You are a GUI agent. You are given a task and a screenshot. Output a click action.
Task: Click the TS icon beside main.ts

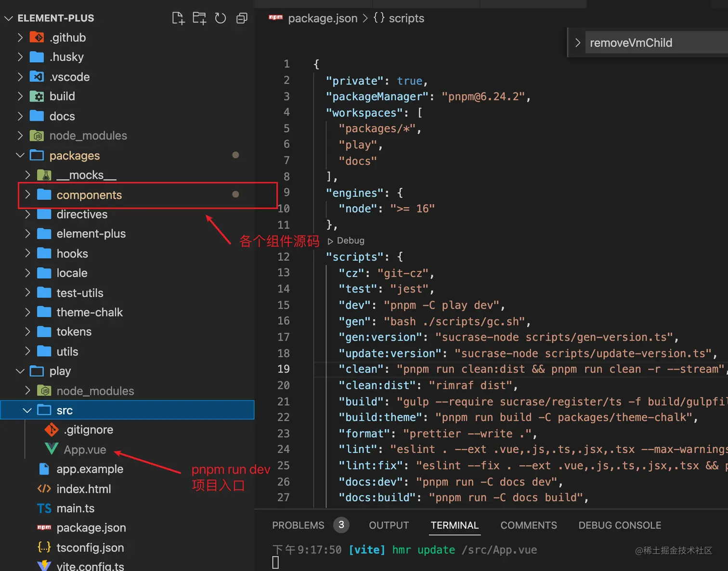(x=44, y=508)
